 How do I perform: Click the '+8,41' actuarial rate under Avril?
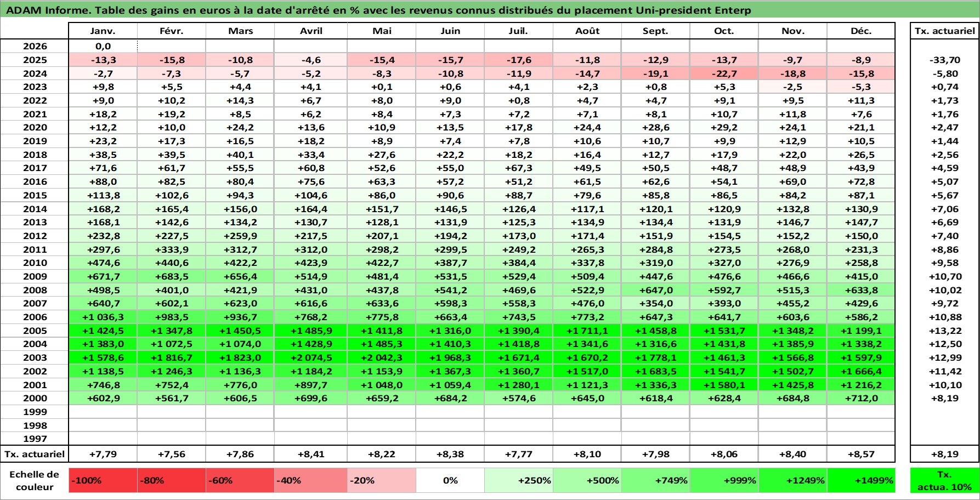pyautogui.click(x=311, y=454)
